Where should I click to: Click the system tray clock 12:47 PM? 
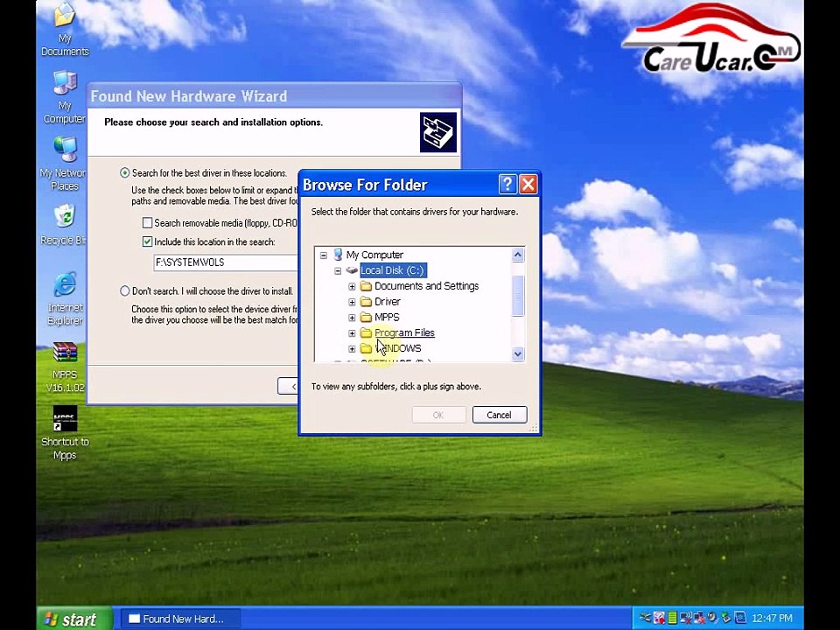tap(772, 619)
